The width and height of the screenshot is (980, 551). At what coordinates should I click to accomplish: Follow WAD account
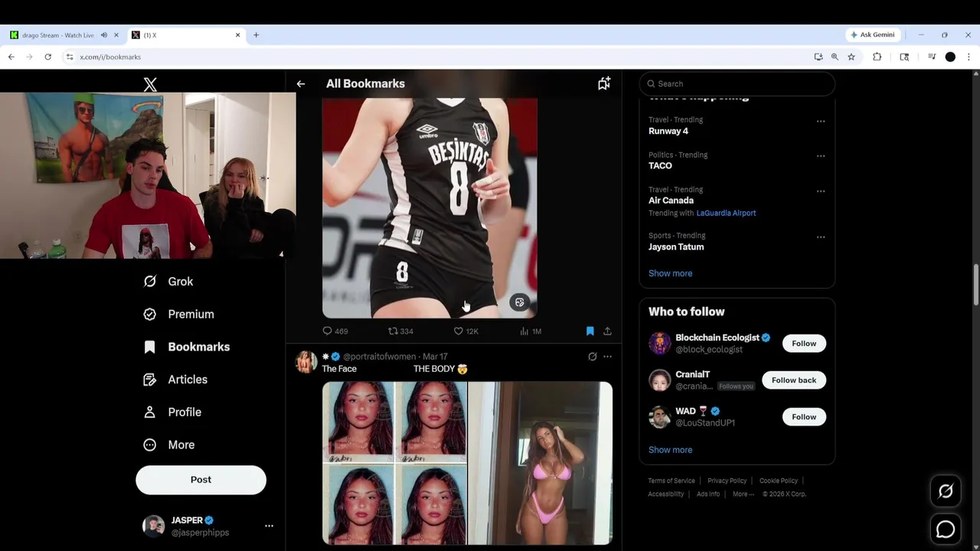click(804, 417)
